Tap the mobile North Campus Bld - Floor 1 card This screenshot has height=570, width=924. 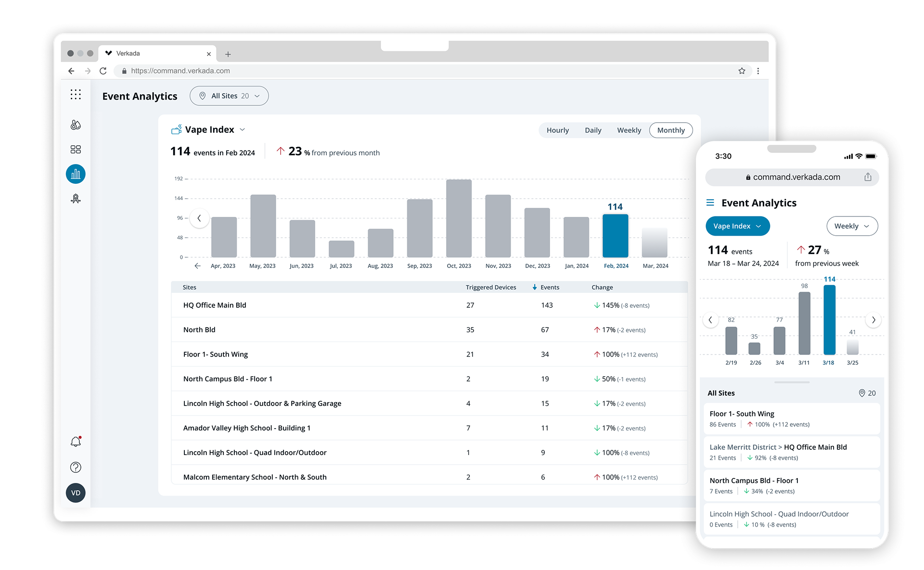(x=792, y=485)
